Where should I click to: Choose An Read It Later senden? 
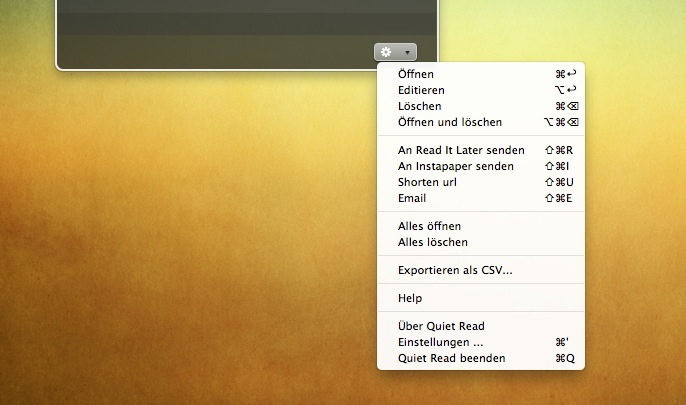click(x=481, y=150)
